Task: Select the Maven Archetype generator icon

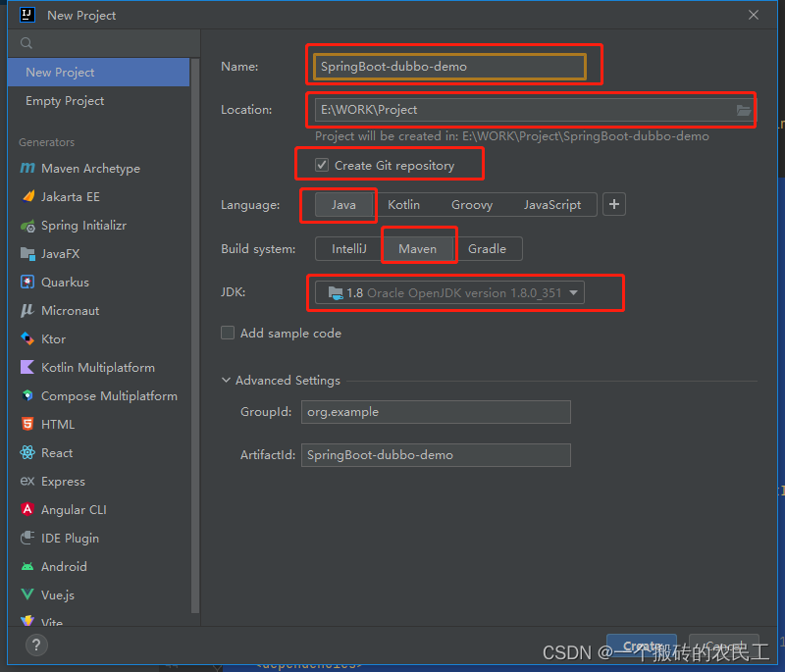Action: click(27, 168)
